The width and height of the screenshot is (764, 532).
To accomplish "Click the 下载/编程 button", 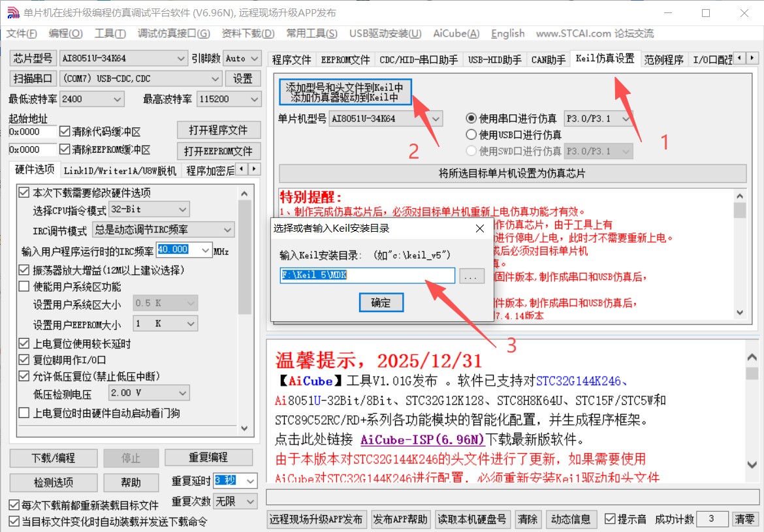I will click(x=54, y=458).
